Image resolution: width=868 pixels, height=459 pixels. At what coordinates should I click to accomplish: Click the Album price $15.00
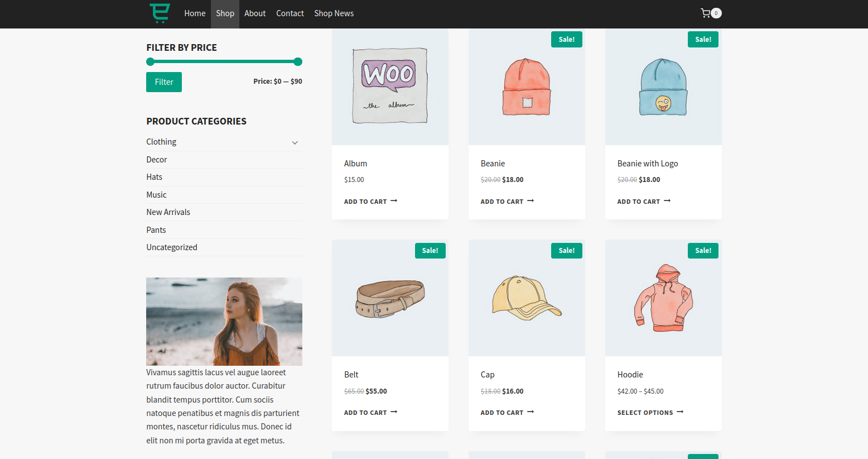click(x=354, y=180)
